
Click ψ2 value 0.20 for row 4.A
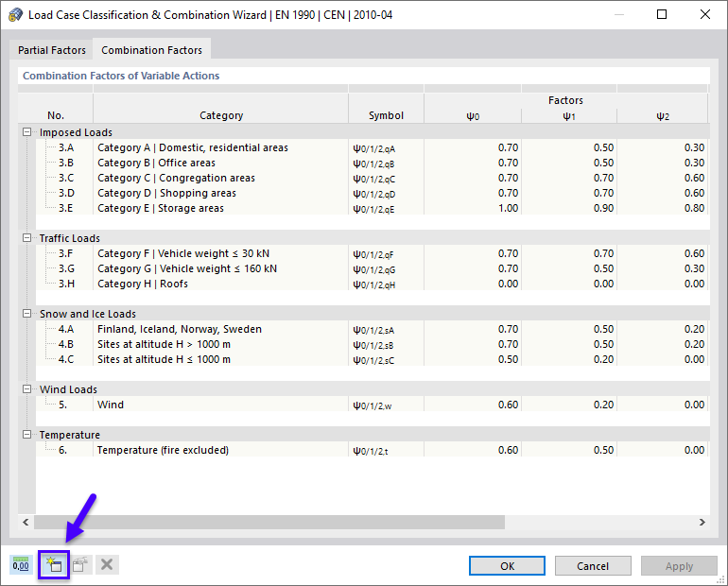pyautogui.click(x=663, y=329)
